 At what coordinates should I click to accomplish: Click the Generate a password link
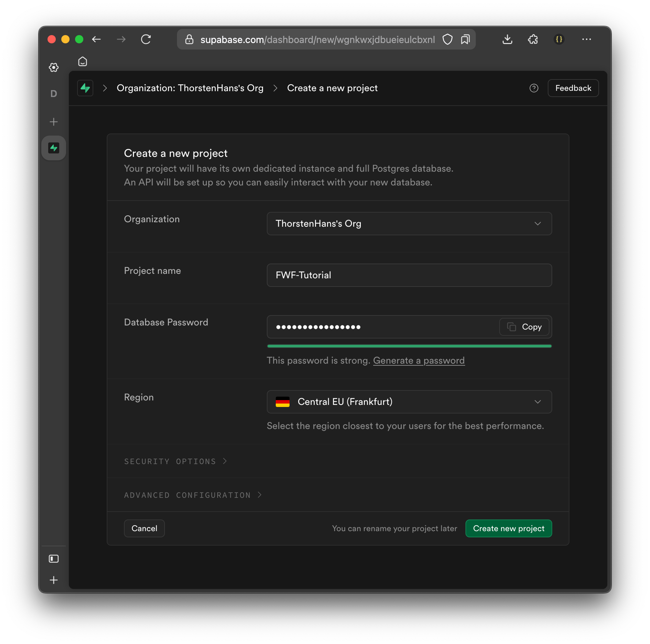pos(419,360)
